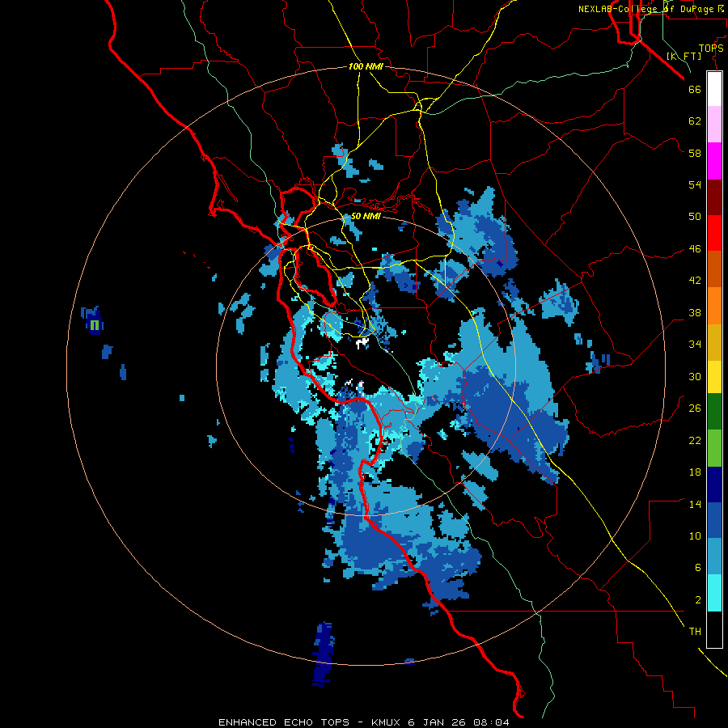The height and width of the screenshot is (728, 728).
Task: Select the light pink legend color band
Action: pos(714,124)
